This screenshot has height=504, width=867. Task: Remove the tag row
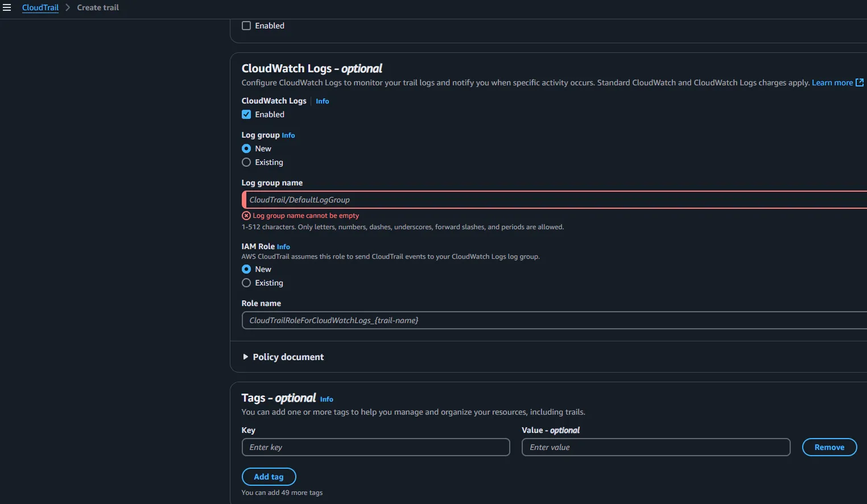(x=829, y=447)
